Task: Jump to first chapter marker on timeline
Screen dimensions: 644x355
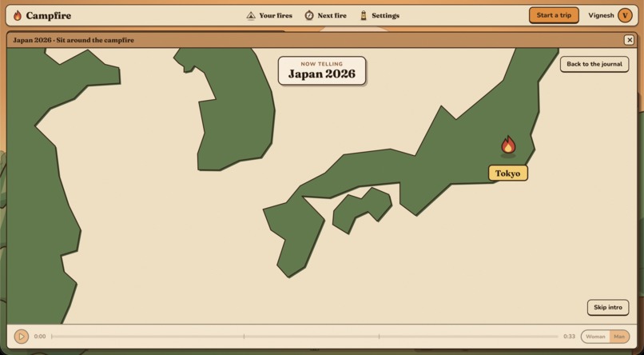Action: pos(244,337)
